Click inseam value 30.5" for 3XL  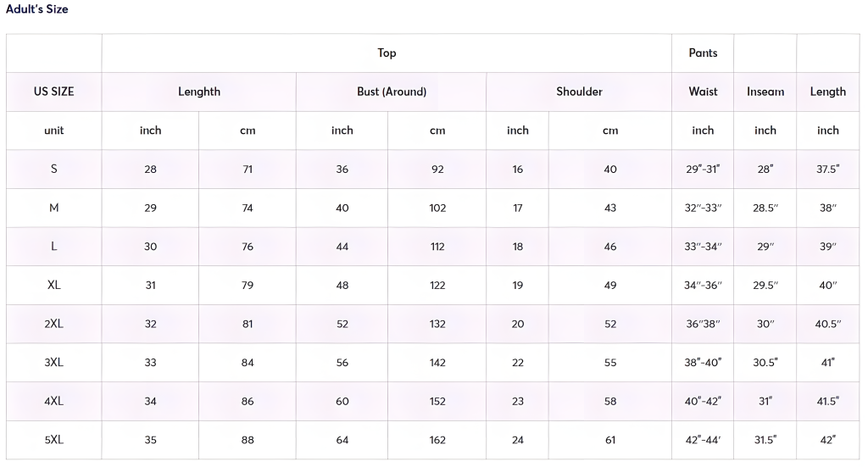point(765,363)
